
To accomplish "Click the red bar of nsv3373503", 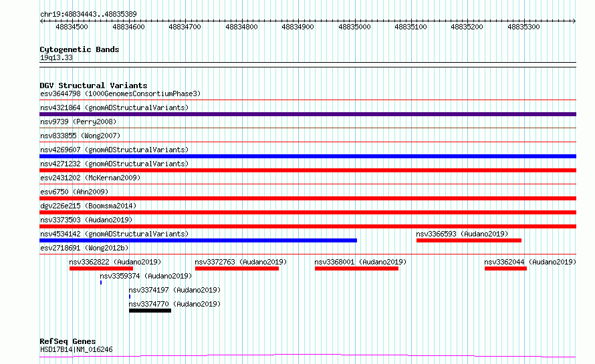I will point(308,226).
